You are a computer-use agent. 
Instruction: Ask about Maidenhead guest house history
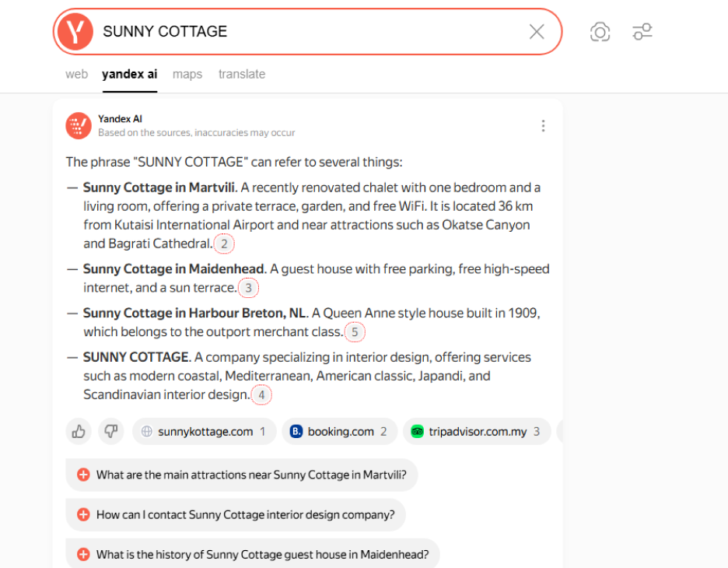(x=253, y=554)
